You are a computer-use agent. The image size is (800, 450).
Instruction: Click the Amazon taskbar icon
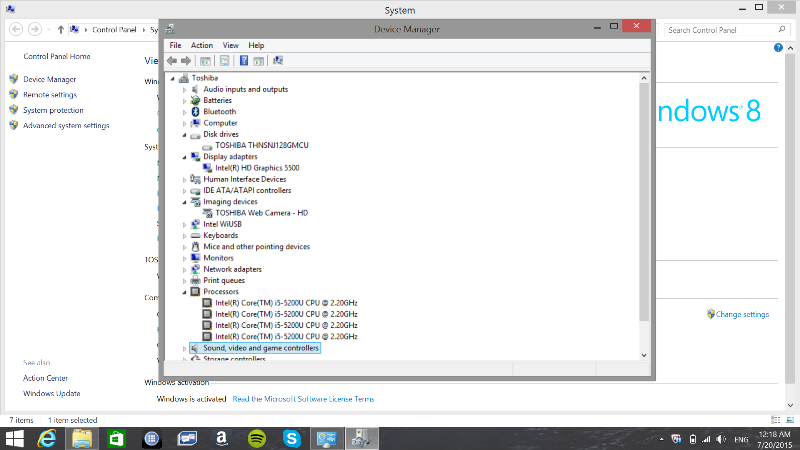pyautogui.click(x=221, y=438)
